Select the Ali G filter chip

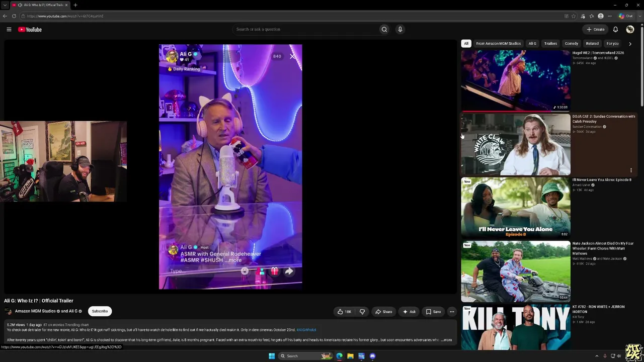[532, 44]
